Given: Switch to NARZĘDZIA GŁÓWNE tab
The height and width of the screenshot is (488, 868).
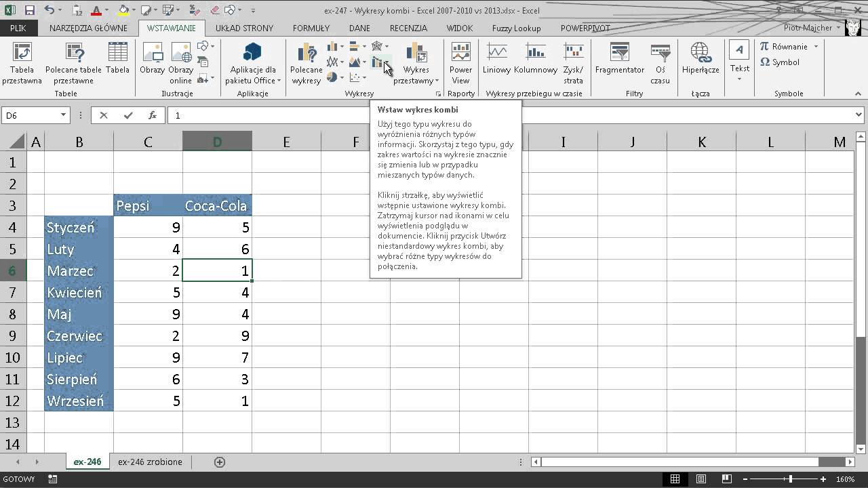Looking at the screenshot, I should pos(88,28).
